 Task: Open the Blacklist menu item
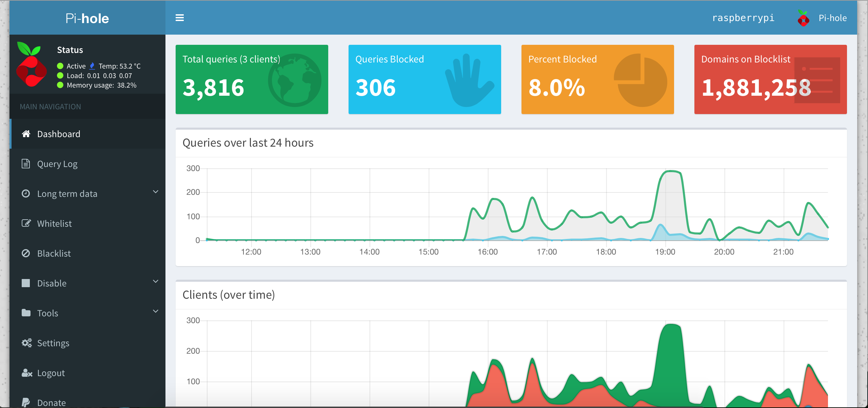click(x=54, y=254)
